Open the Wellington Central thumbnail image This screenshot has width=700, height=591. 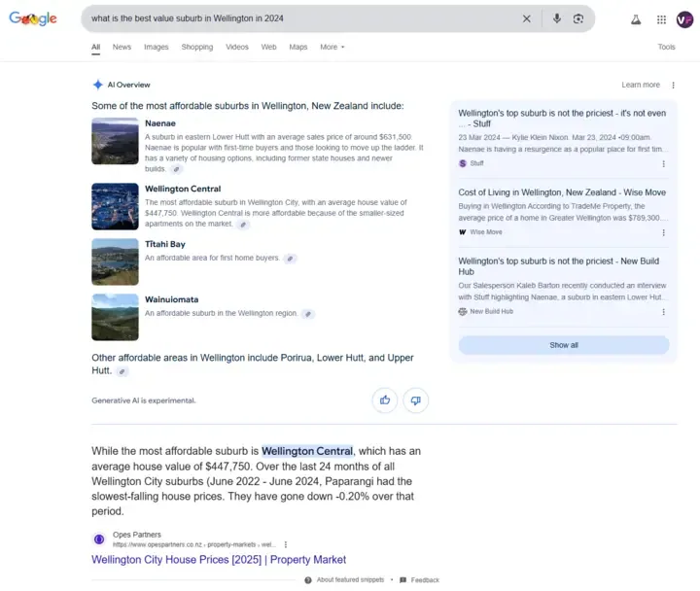115,207
